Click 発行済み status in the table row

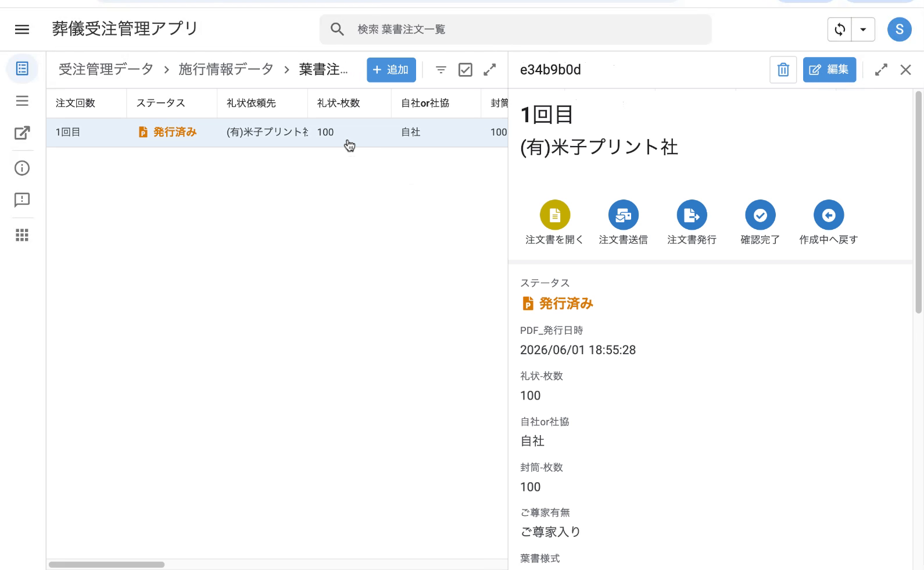(x=168, y=132)
